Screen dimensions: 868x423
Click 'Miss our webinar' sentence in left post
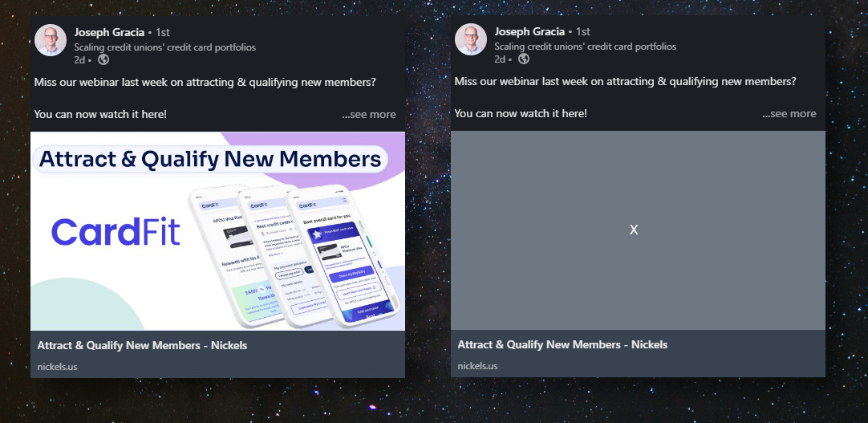205,83
